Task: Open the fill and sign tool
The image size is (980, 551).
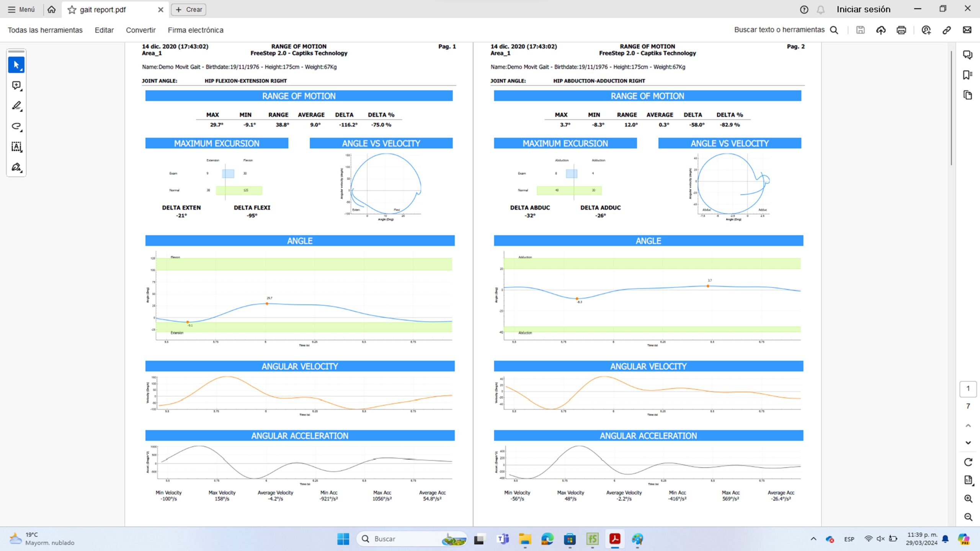Action: tap(16, 167)
